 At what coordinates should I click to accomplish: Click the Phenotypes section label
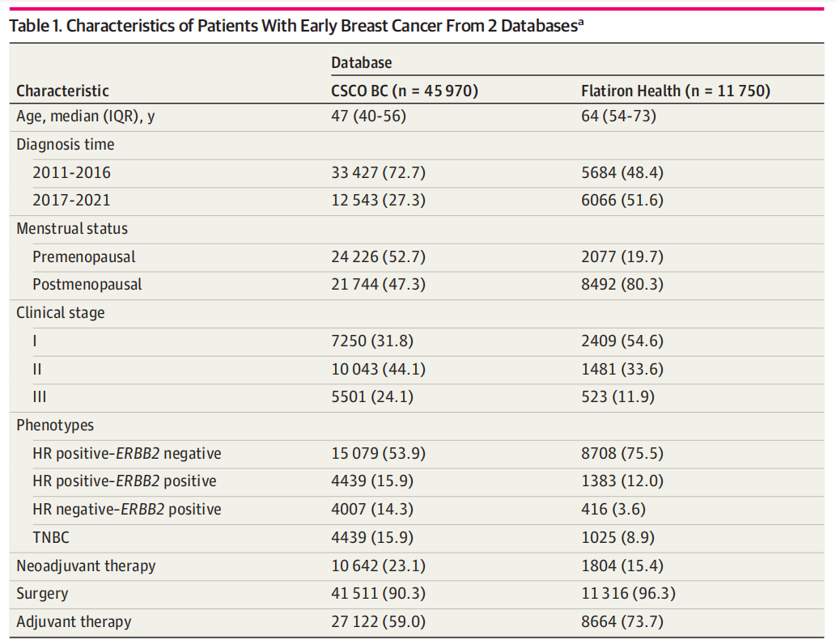pyautogui.click(x=55, y=425)
